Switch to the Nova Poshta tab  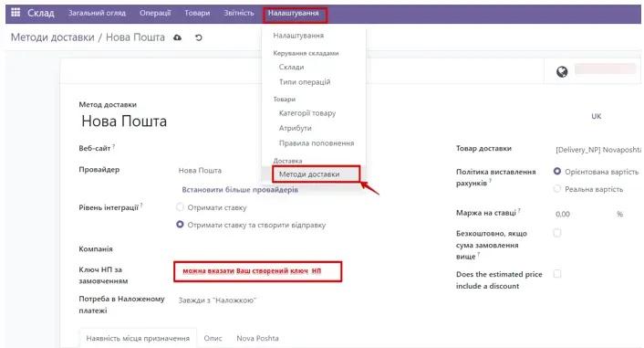(x=257, y=338)
